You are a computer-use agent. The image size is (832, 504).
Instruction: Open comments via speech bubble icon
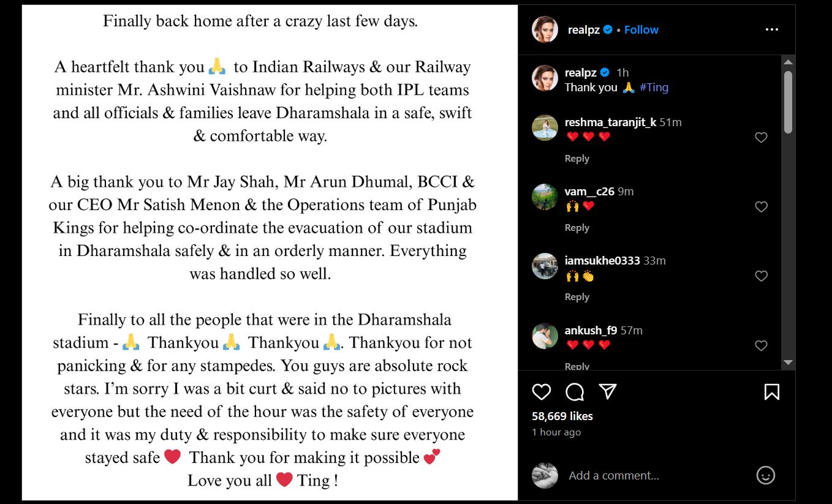[x=575, y=392]
